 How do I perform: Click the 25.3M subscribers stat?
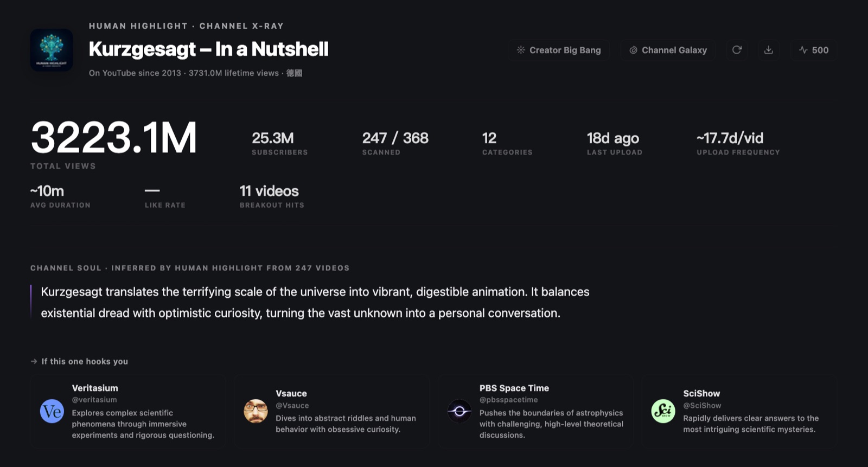[x=279, y=143]
